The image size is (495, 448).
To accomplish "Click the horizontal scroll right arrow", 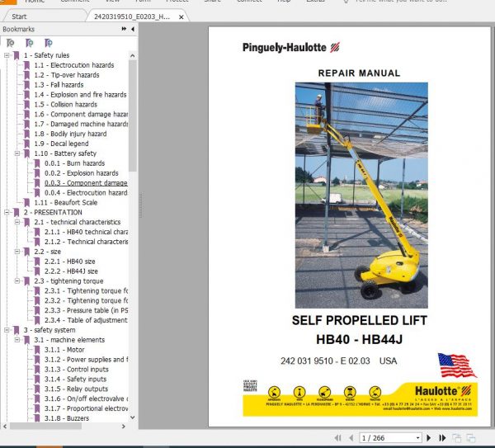I will pyautogui.click(x=124, y=427).
